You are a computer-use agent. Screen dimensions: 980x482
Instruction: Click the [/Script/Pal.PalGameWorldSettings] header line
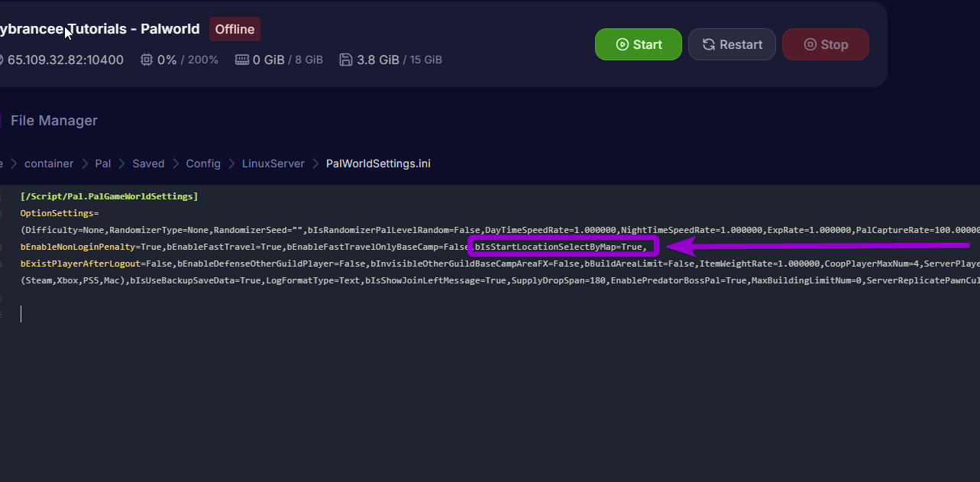tap(109, 196)
